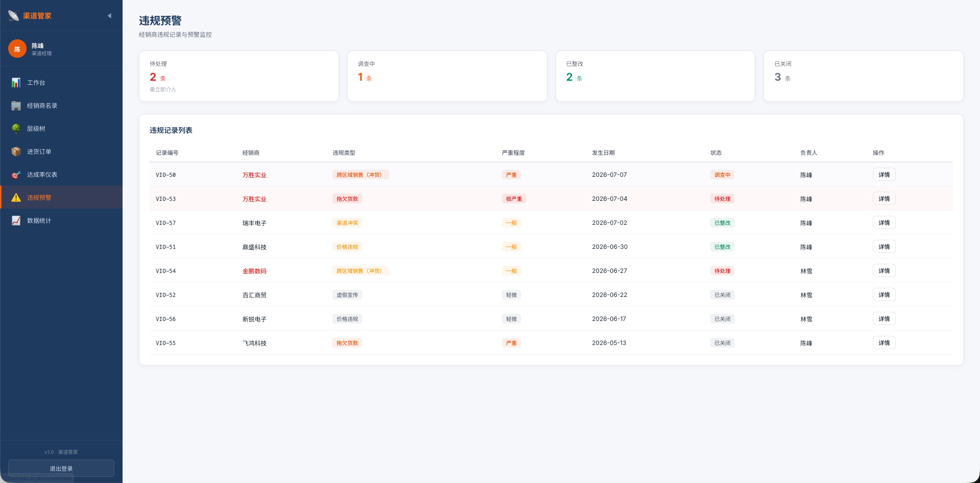Open the 经销商名录 menu item
Screen dimensions: 980x483
[61, 105]
